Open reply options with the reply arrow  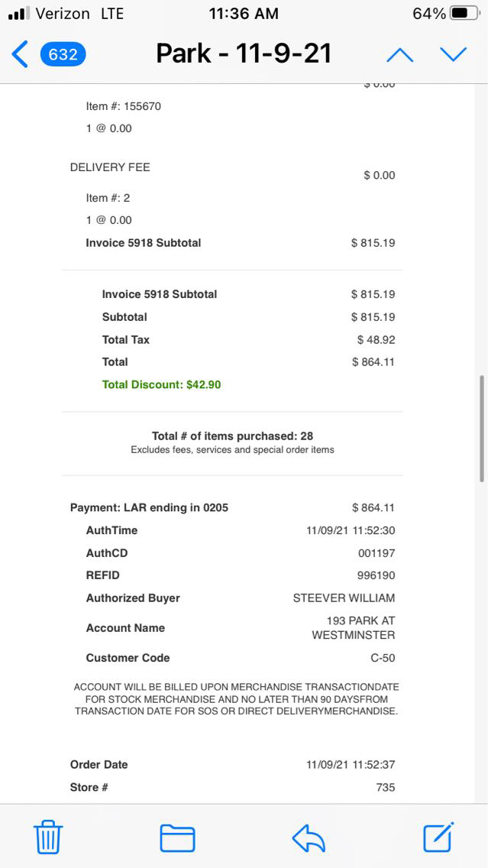point(309,837)
